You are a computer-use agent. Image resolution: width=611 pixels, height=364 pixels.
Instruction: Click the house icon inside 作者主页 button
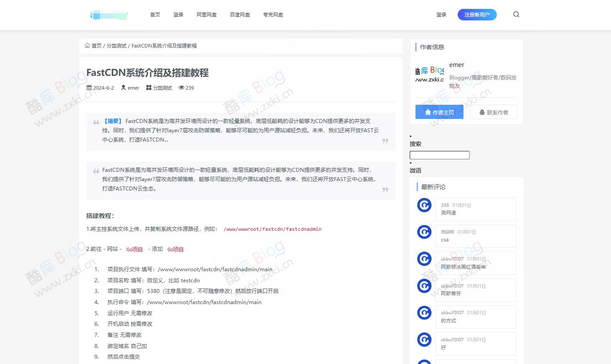pyautogui.click(x=428, y=111)
